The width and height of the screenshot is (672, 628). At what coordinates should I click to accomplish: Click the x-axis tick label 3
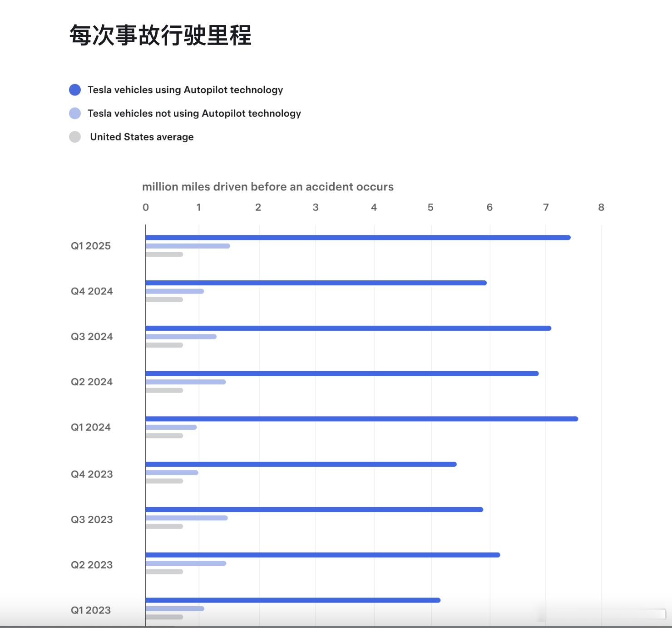(316, 207)
